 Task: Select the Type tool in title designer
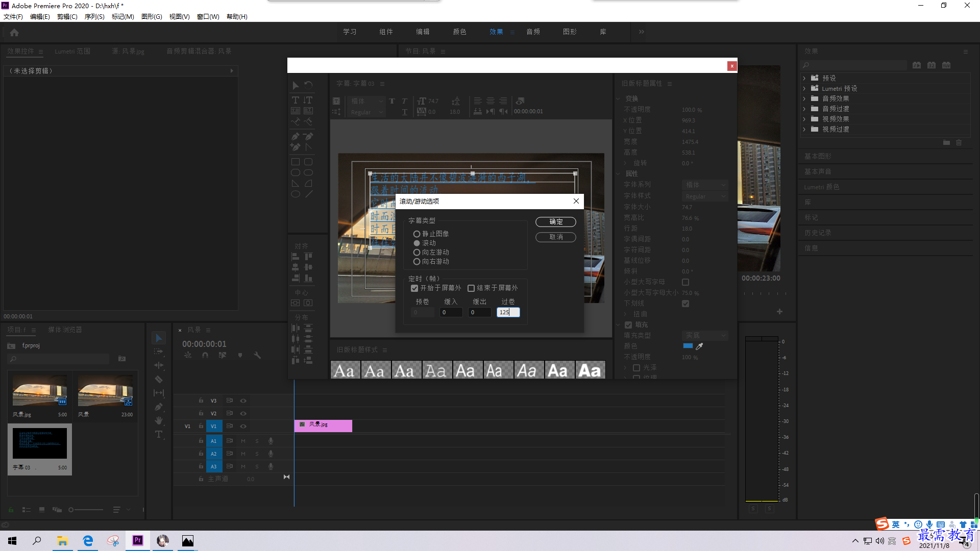[296, 100]
